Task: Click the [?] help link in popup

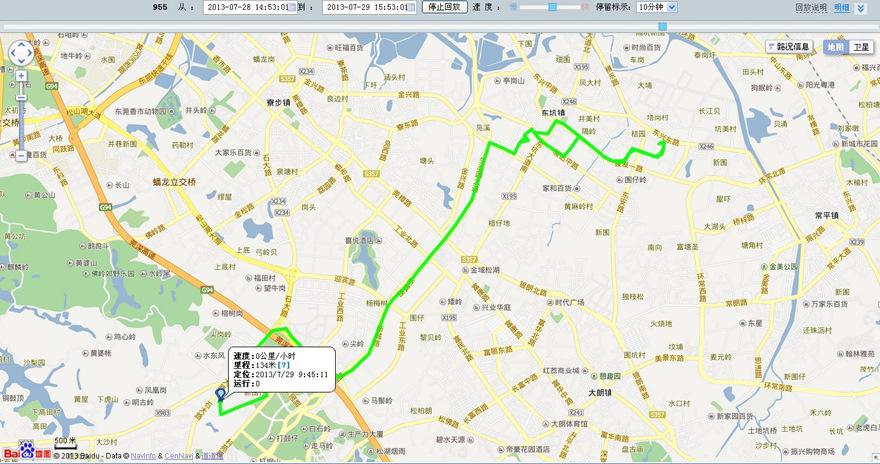Action: pos(283,365)
